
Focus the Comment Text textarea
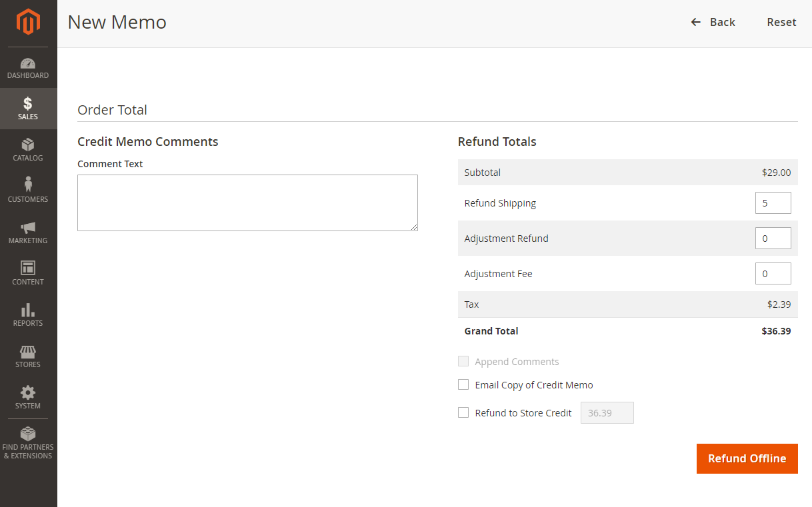pos(247,203)
